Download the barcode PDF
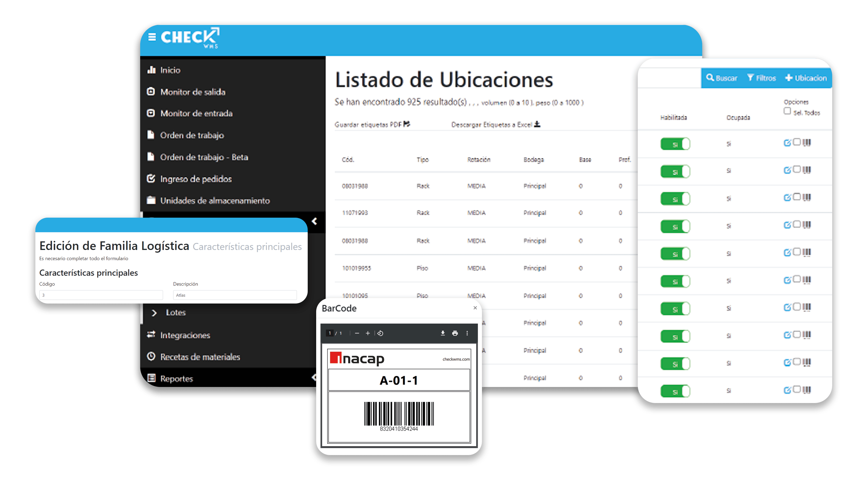This screenshot has width=868, height=488. 443,333
